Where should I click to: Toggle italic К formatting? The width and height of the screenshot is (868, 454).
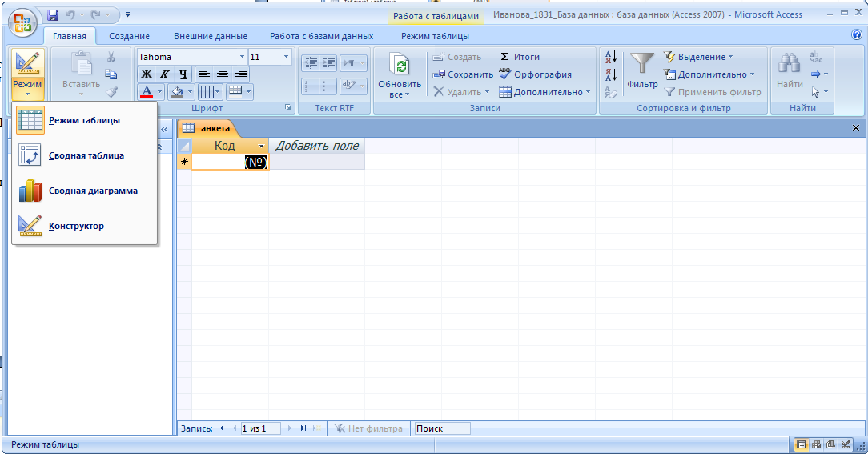164,74
